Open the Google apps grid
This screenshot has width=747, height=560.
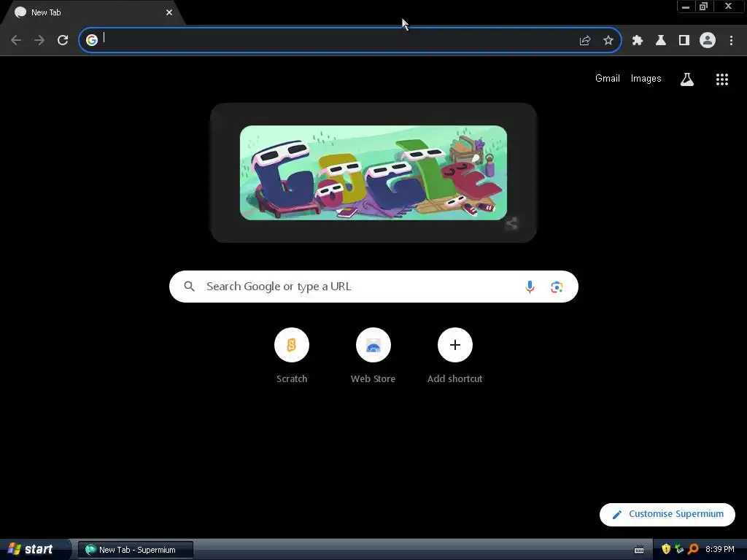(x=722, y=79)
